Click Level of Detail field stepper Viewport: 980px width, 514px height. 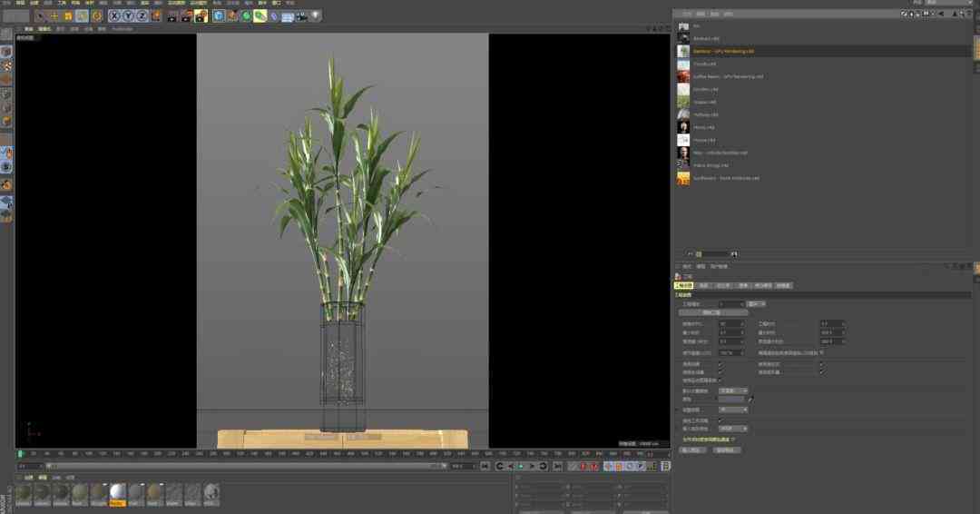[x=742, y=352]
